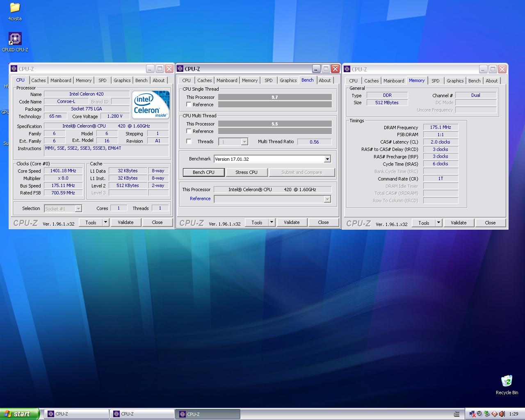Click the Intel Celeron inside logo
525x420 pixels.
click(151, 105)
